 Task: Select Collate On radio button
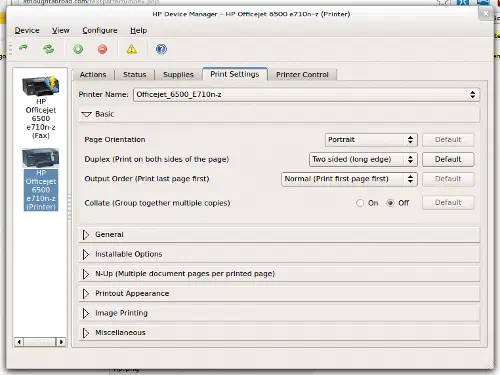point(360,203)
